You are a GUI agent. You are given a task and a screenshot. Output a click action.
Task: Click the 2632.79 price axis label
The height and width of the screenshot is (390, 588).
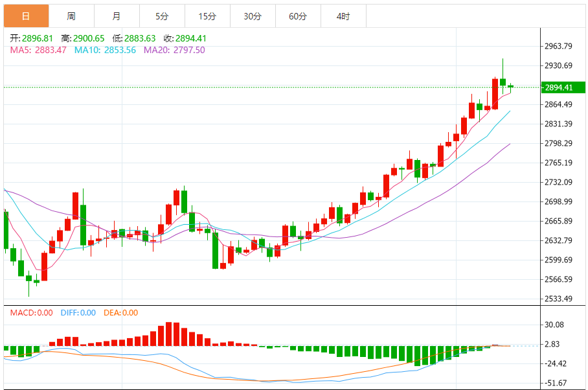point(558,240)
